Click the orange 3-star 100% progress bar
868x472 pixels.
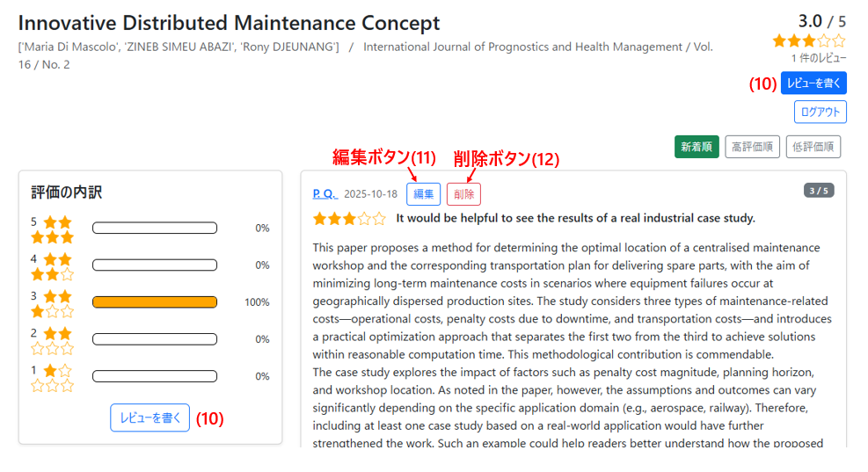[155, 302]
